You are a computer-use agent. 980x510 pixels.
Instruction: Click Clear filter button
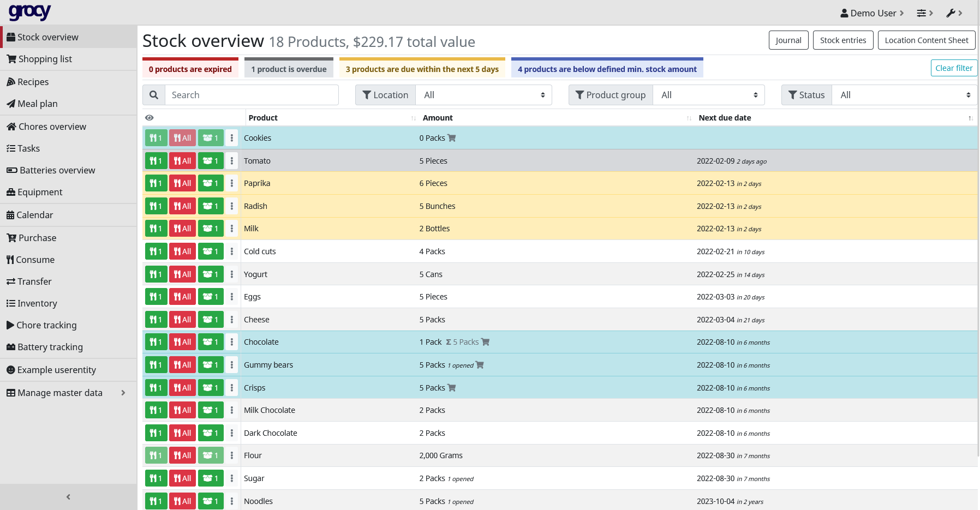[953, 68]
